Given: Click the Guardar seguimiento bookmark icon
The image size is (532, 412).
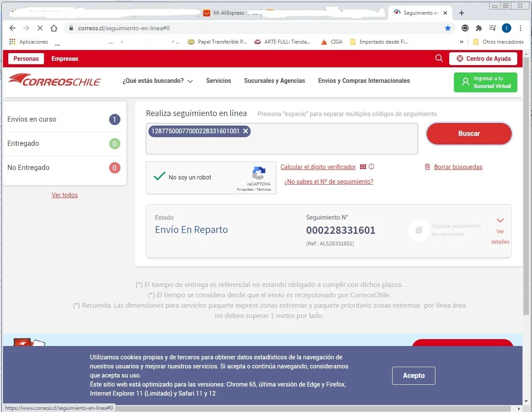Looking at the screenshot, I should [x=419, y=230].
